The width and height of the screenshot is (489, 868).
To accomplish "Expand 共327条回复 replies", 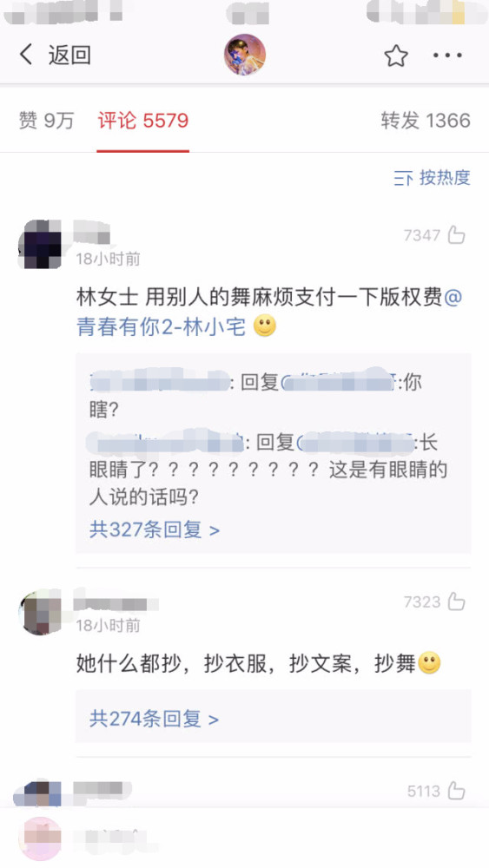I will 155,529.
